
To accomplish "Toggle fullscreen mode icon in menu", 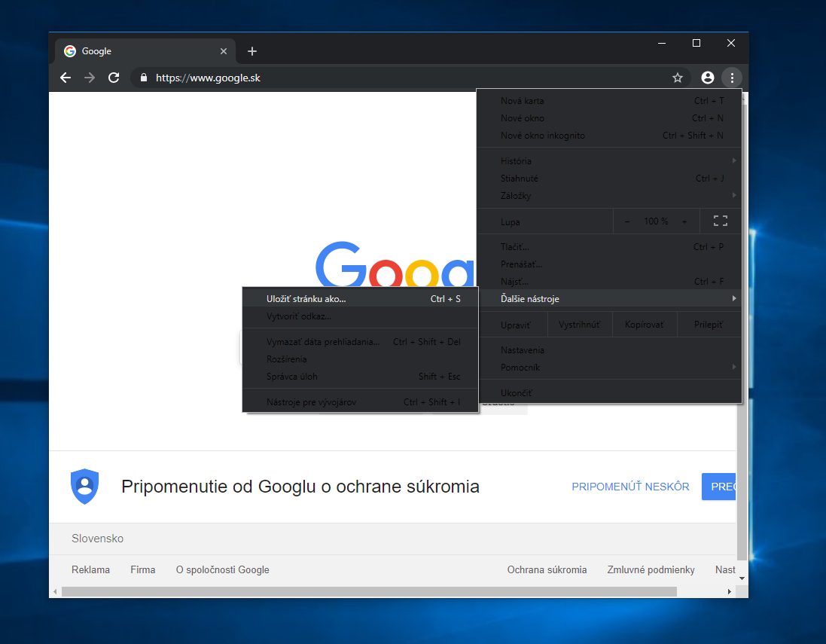I will pyautogui.click(x=720, y=221).
